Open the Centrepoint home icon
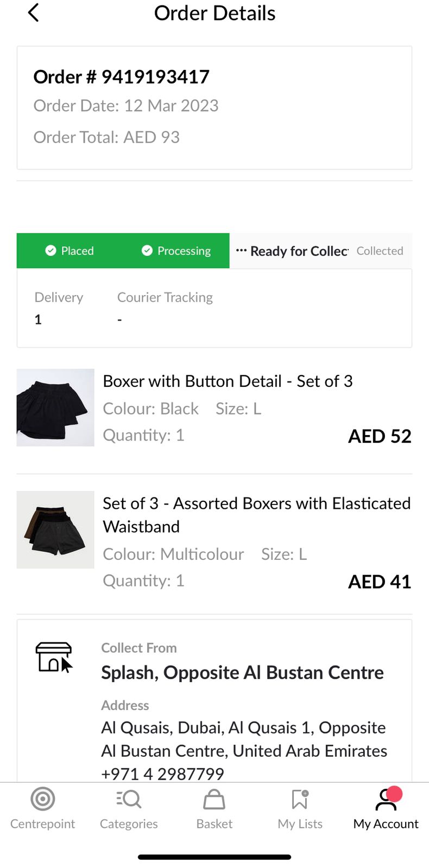This screenshot has width=429, height=868. (43, 799)
